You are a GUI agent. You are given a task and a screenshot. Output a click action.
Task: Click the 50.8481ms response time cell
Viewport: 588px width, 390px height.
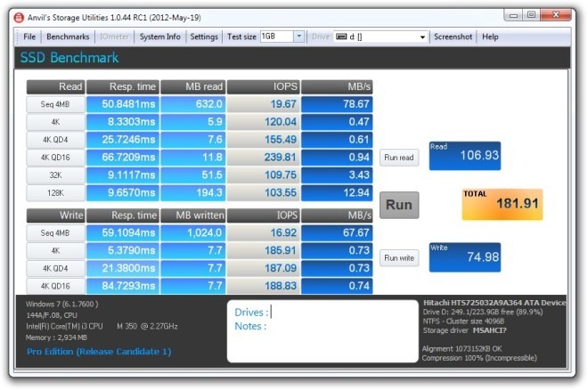click(123, 104)
